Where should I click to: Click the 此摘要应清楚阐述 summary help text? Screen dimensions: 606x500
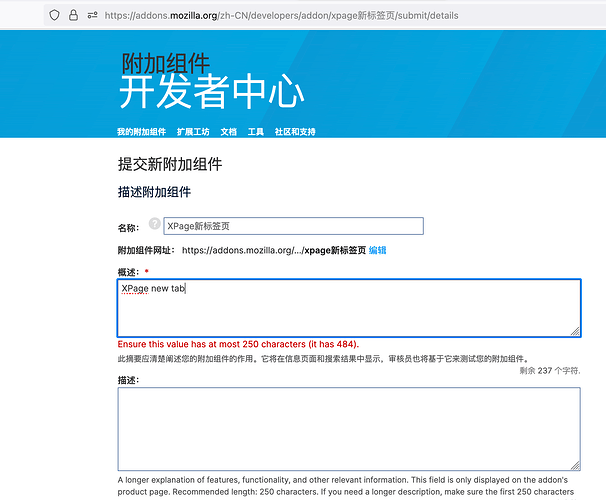click(x=323, y=359)
